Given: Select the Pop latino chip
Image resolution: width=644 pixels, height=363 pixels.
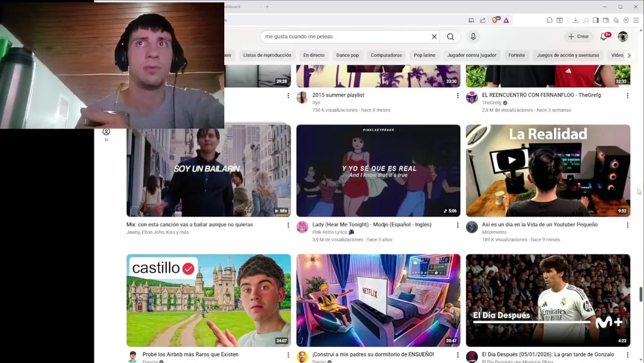Looking at the screenshot, I should click(424, 55).
